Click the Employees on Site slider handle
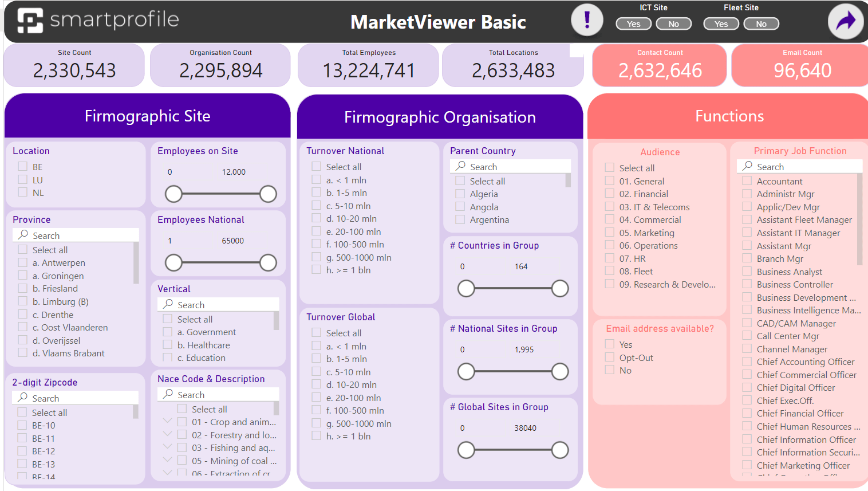The image size is (868, 491). (173, 194)
